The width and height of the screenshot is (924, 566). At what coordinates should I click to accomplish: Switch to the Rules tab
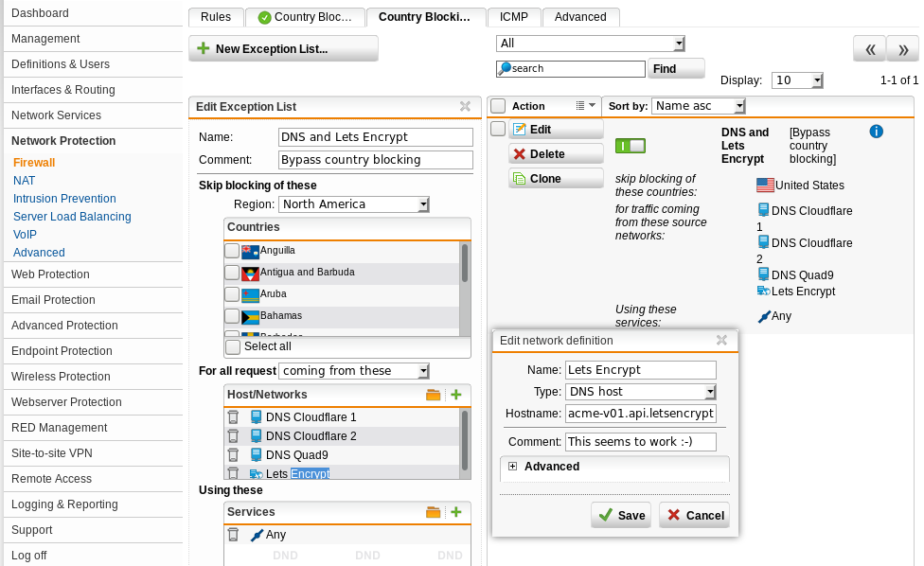click(x=216, y=17)
